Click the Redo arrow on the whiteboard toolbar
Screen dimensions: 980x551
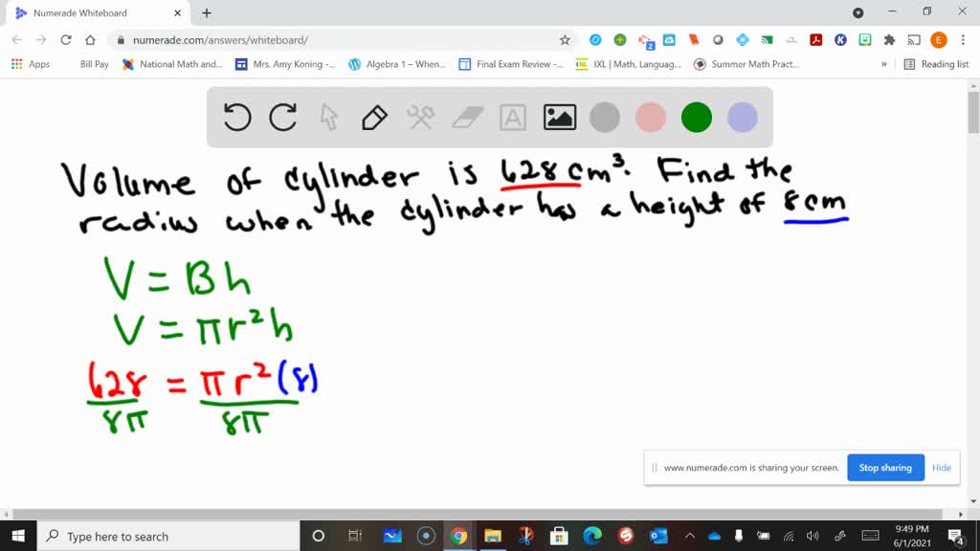(x=281, y=117)
